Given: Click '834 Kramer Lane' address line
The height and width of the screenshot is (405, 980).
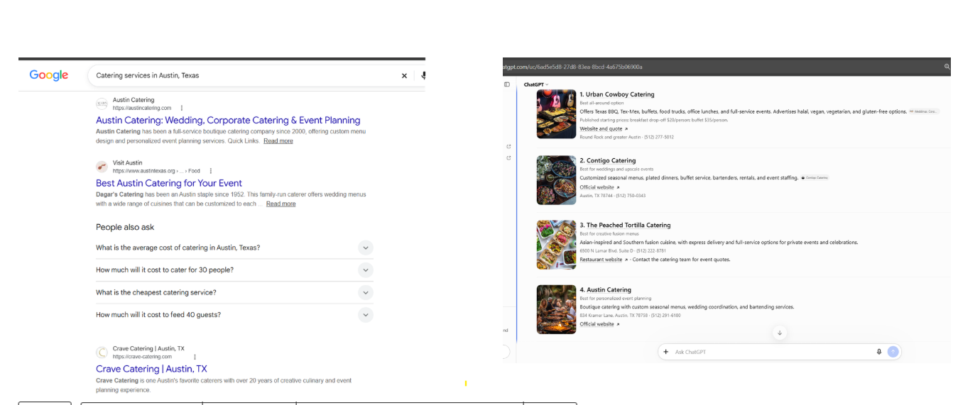Looking at the screenshot, I should click(630, 315).
